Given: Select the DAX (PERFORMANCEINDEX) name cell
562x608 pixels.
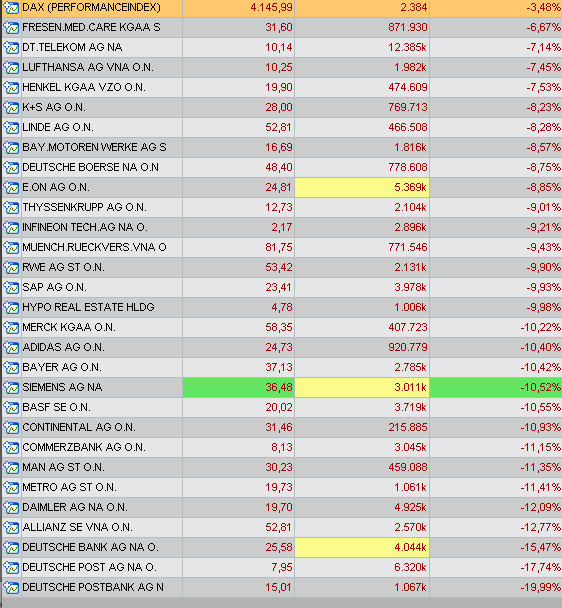Looking at the screenshot, I should click(102, 8).
